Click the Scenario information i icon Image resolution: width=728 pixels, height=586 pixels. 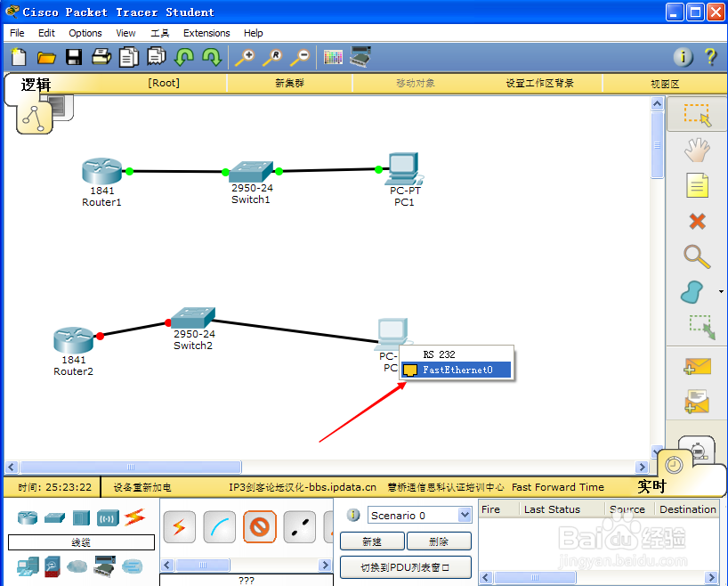(353, 516)
